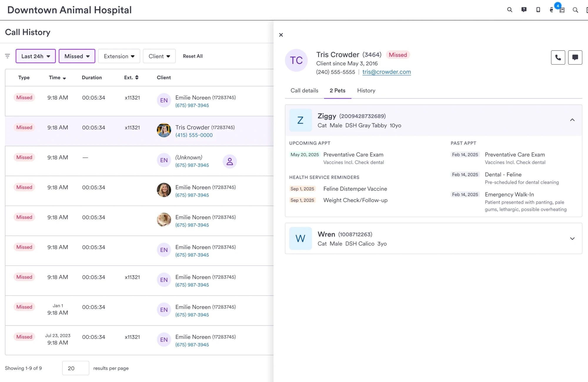Open the book icon with notification badge

pos(562,10)
